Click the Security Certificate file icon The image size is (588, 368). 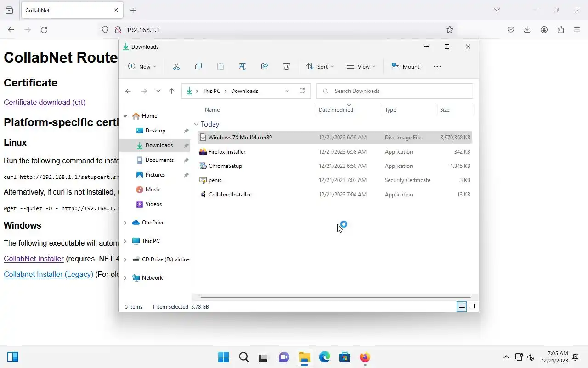(203, 180)
